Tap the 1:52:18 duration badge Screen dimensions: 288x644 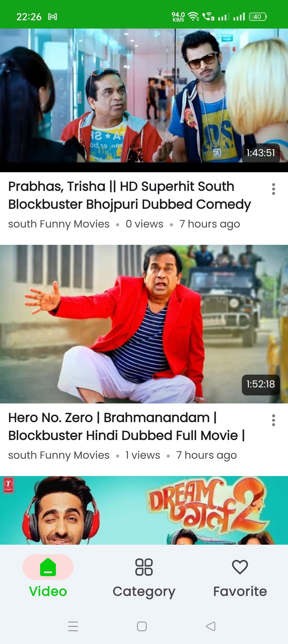tap(261, 384)
